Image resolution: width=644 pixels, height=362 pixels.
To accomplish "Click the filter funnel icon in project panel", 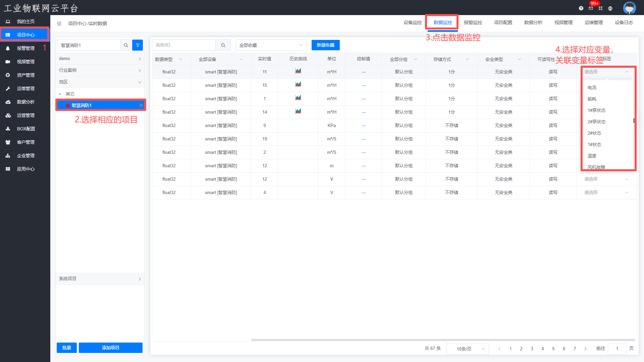I will pos(138,45).
